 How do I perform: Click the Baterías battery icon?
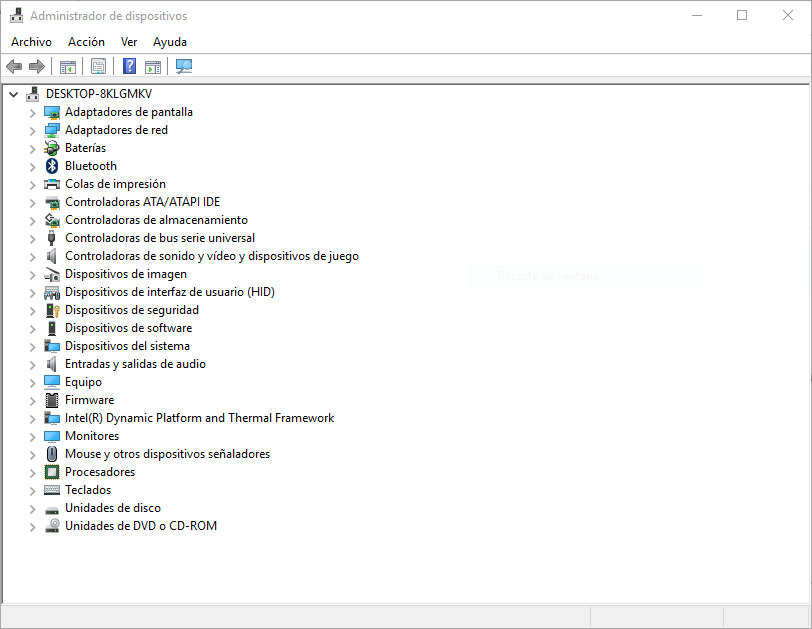[x=53, y=148]
